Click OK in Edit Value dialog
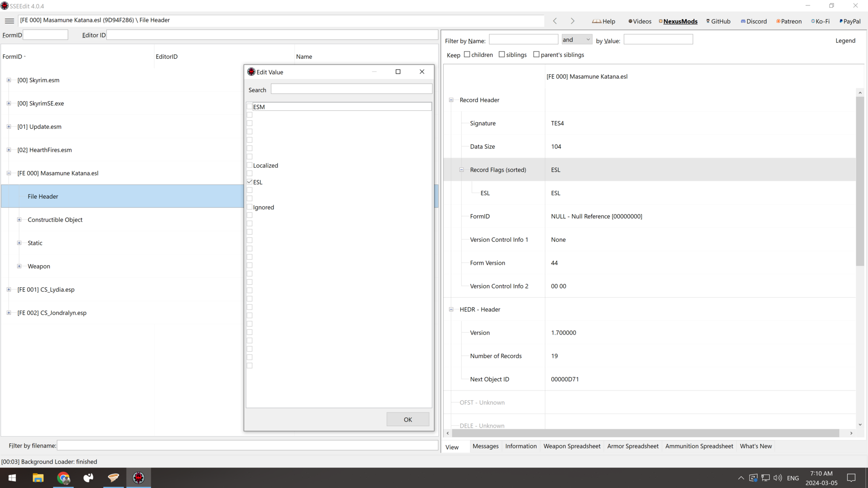This screenshot has height=488, width=868. pyautogui.click(x=408, y=419)
